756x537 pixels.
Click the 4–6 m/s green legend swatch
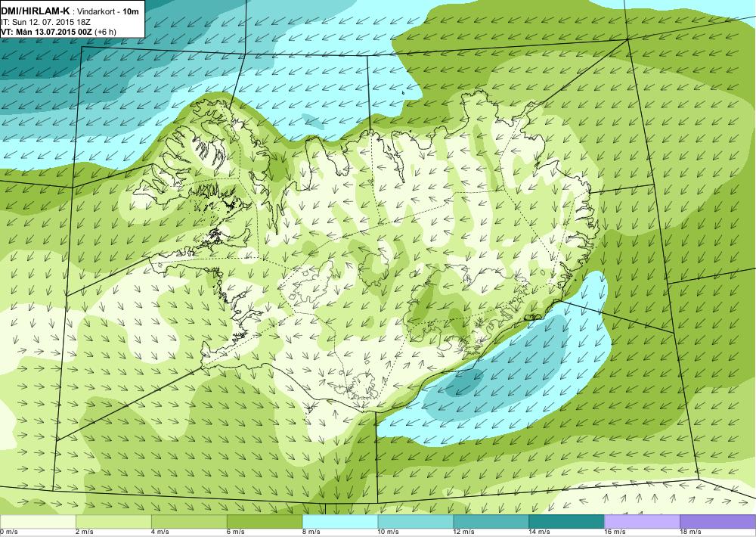point(189,522)
